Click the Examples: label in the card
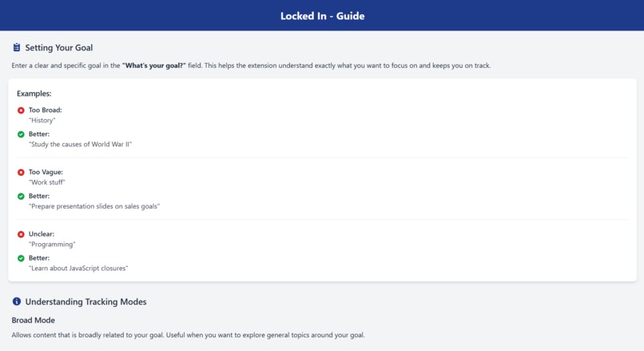Image resolution: width=644 pixels, height=351 pixels. pos(34,94)
